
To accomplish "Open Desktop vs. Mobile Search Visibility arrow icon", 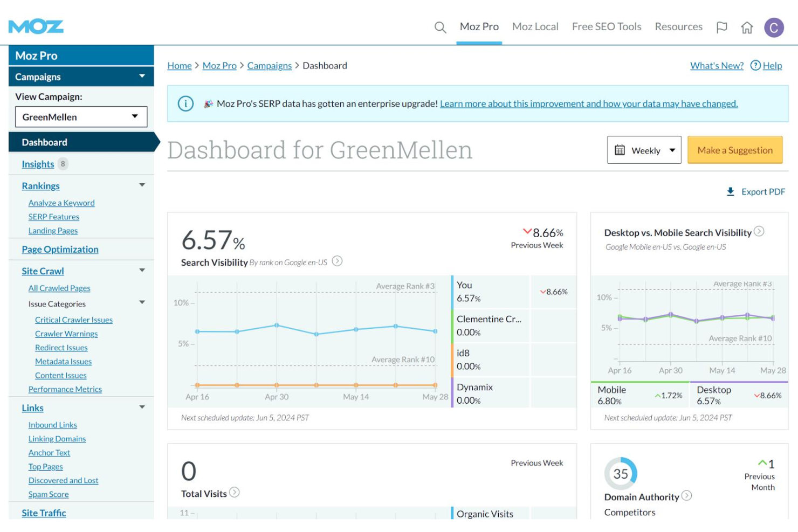I will 759,231.
